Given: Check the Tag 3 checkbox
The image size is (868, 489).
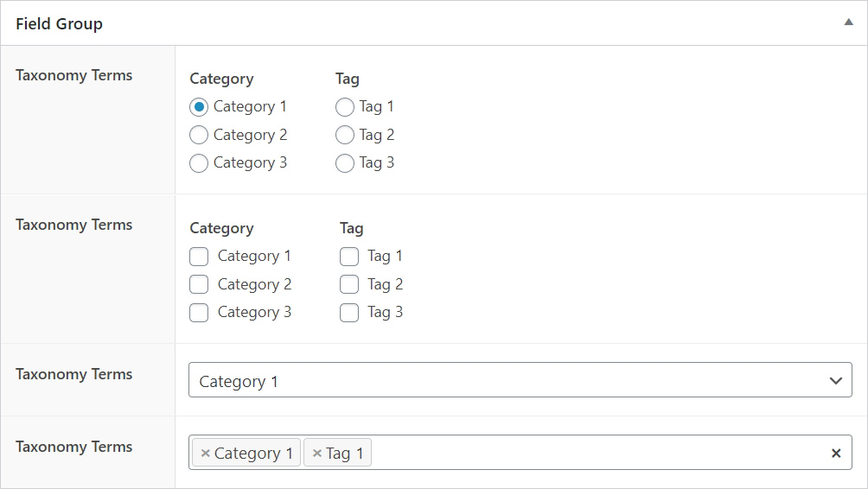Looking at the screenshot, I should [x=349, y=313].
